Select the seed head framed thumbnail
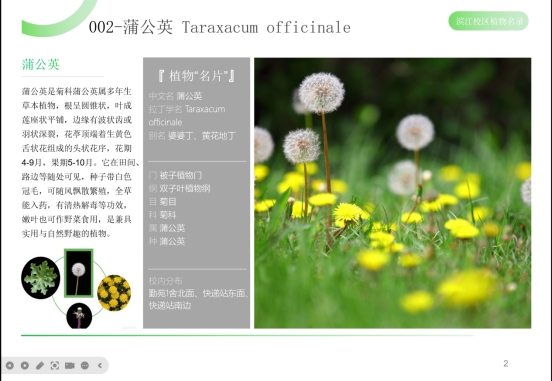Screen dimensions: 552x381 (x=79, y=273)
